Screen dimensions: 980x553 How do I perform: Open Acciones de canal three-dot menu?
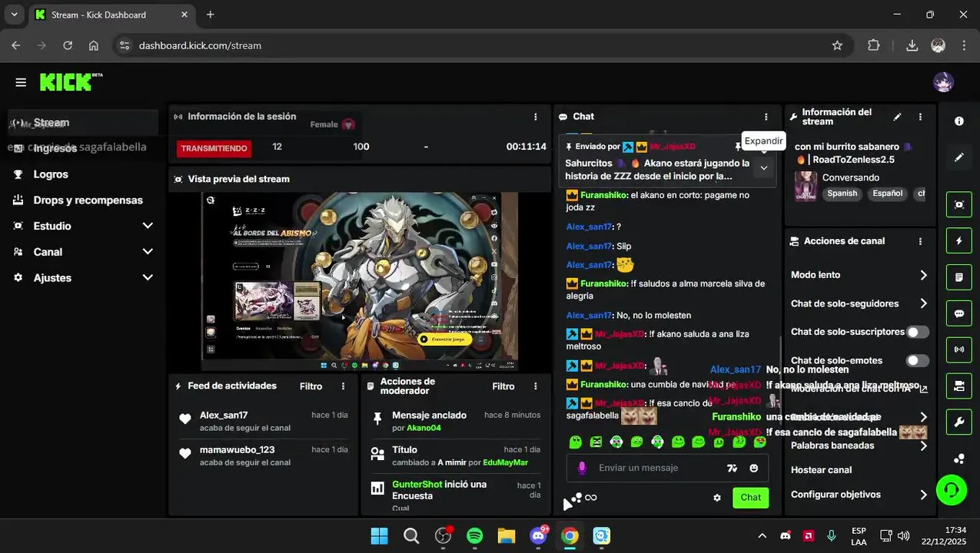tap(920, 241)
